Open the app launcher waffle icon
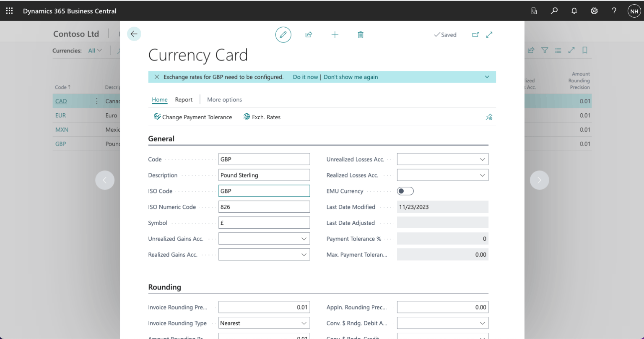The image size is (644, 339). [x=9, y=11]
